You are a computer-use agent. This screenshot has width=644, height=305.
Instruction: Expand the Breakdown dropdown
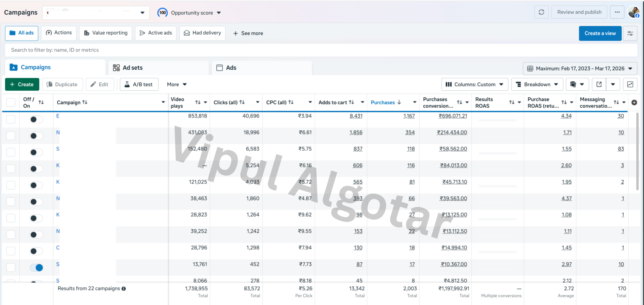click(537, 84)
